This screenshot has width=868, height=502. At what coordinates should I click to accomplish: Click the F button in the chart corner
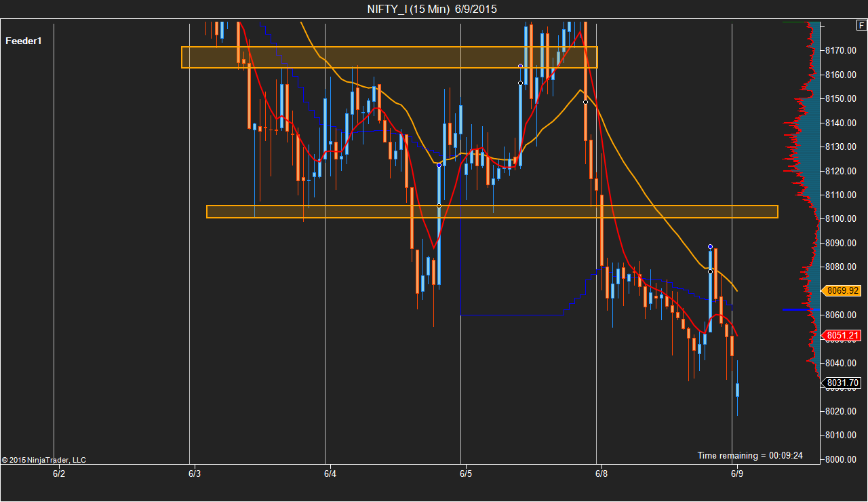(x=861, y=26)
